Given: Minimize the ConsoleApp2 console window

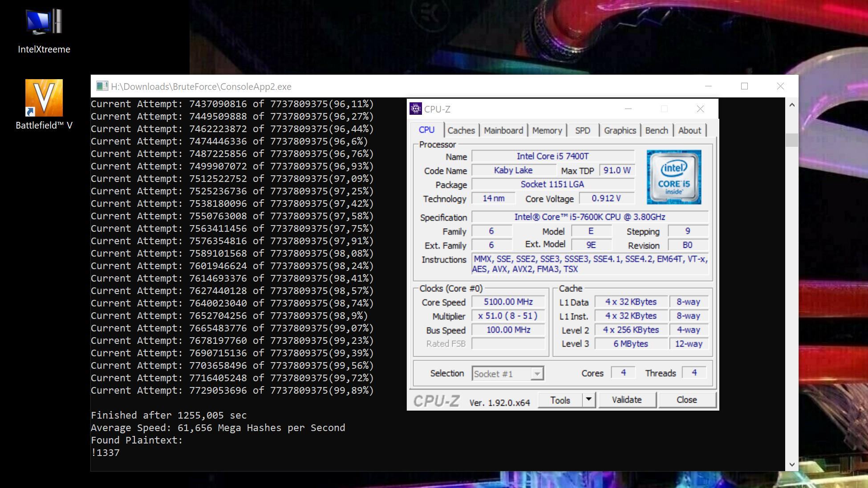Looking at the screenshot, I should [708, 86].
